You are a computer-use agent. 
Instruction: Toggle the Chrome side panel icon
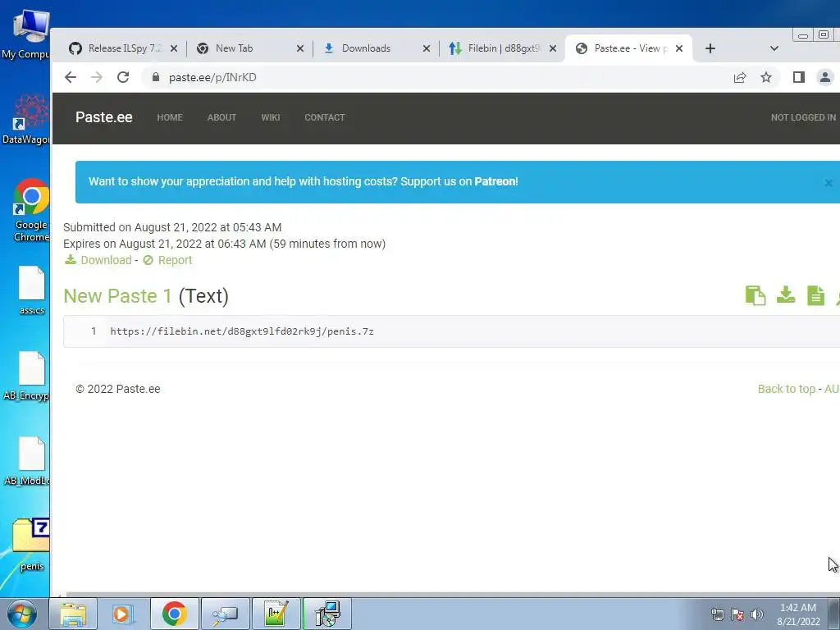pos(799,78)
